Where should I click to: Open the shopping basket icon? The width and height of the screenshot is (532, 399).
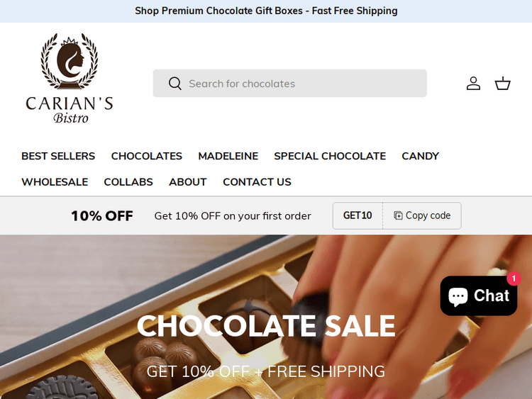point(502,84)
